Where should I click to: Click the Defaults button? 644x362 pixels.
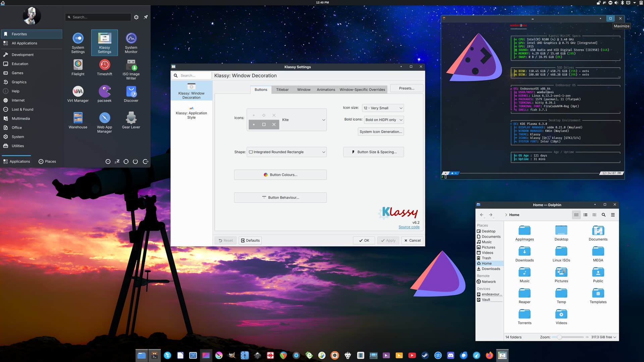pos(250,240)
